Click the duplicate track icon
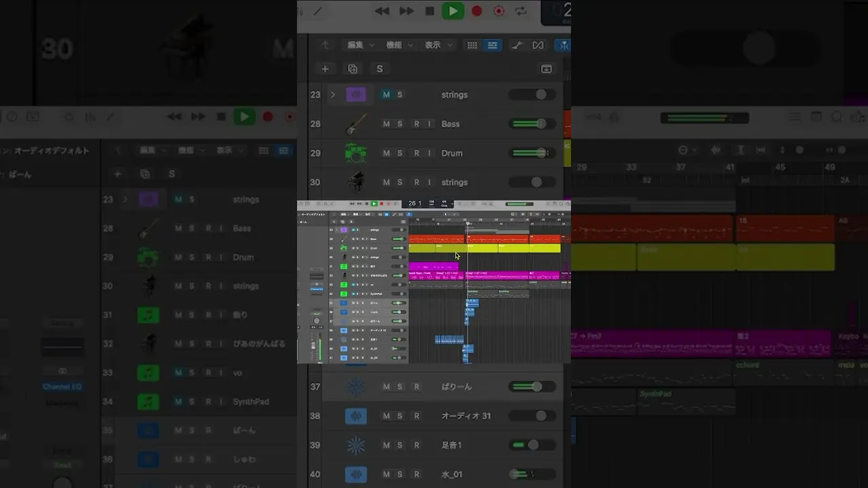The width and height of the screenshot is (868, 488). (353, 68)
